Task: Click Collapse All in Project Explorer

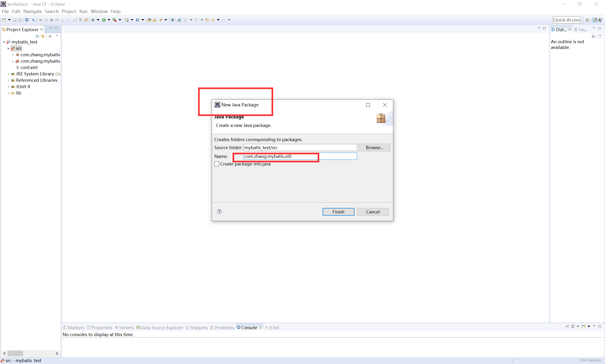Action: 37,36
